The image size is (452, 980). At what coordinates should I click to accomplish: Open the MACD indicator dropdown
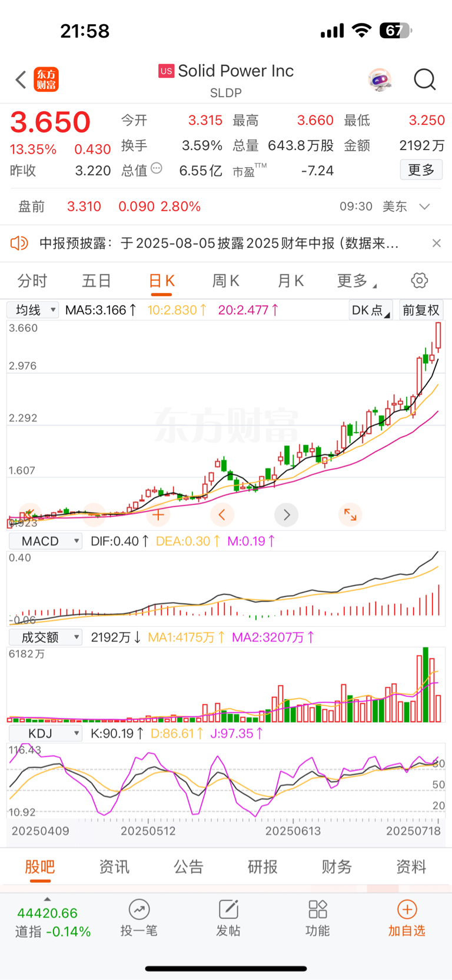(45, 542)
